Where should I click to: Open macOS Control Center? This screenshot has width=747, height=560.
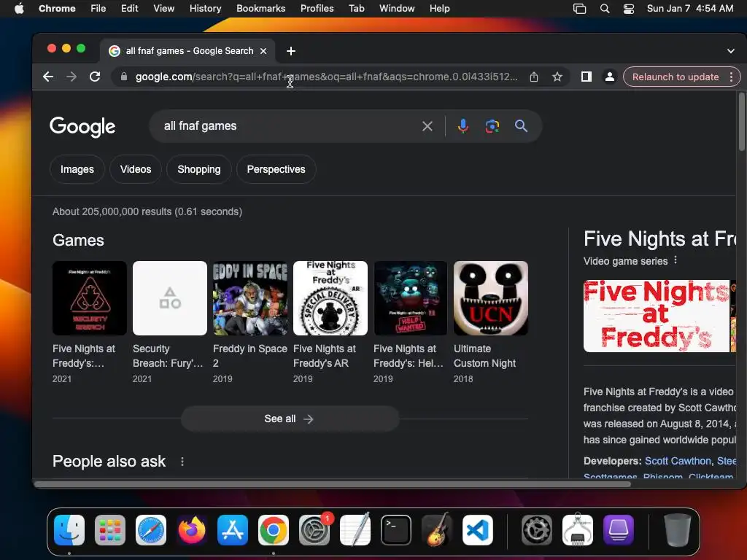pyautogui.click(x=629, y=9)
